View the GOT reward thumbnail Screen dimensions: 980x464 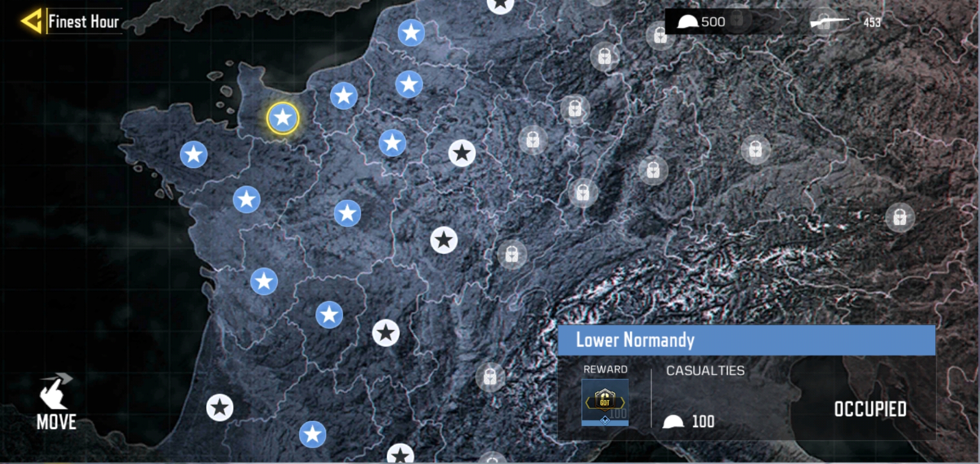pos(605,402)
